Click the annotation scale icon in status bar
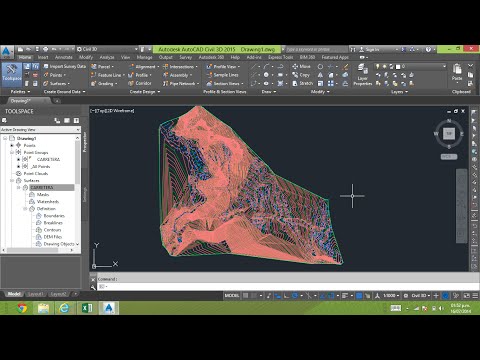 pos(377,295)
